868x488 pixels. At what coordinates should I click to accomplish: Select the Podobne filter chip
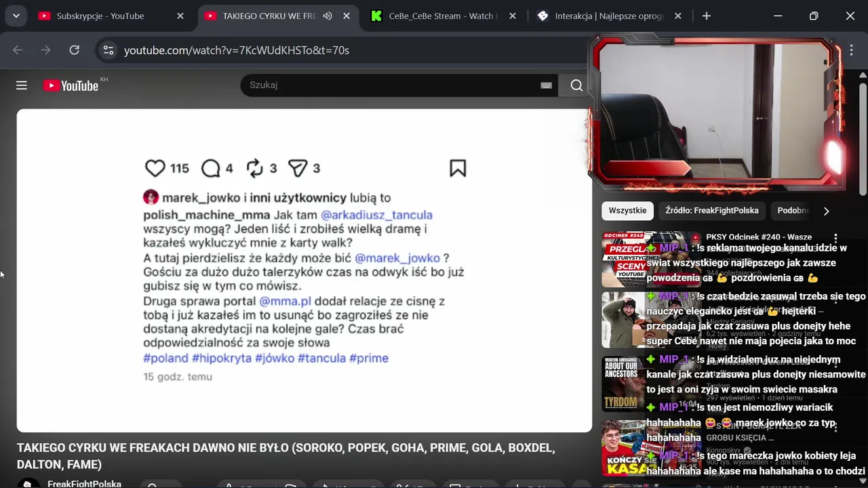pyautogui.click(x=792, y=211)
